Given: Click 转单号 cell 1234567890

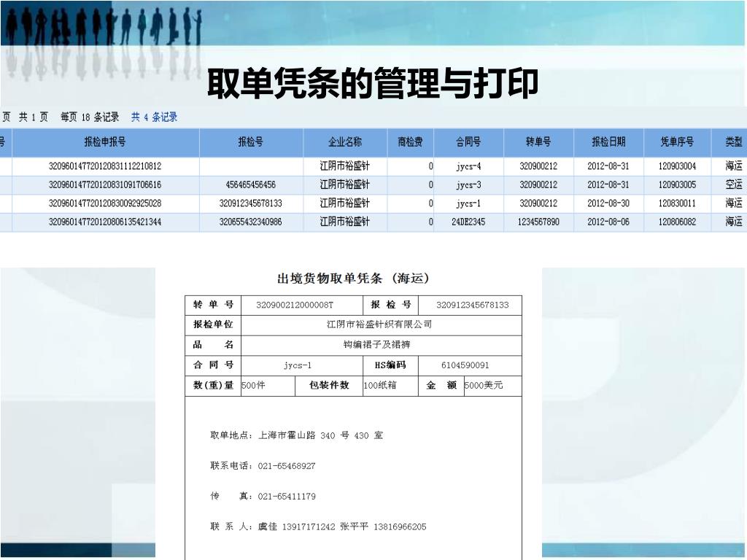Looking at the screenshot, I should click(538, 222).
